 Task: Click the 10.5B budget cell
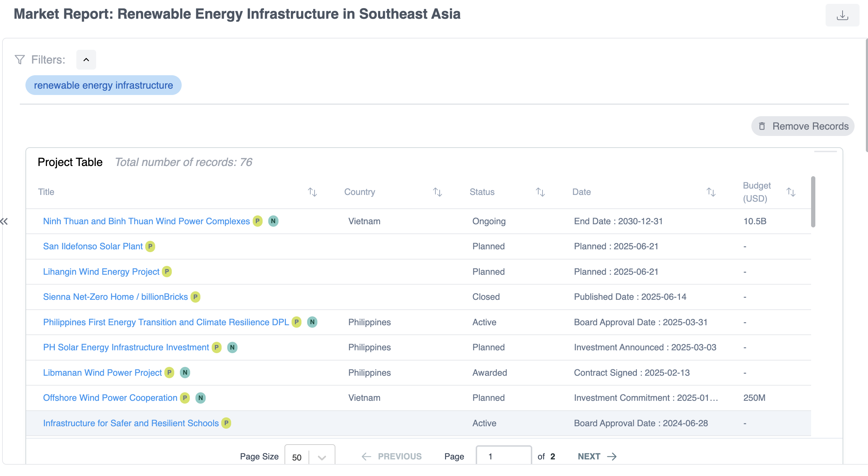(x=755, y=221)
